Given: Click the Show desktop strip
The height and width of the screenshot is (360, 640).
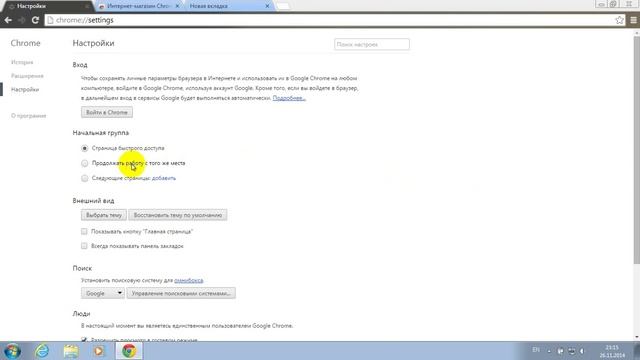Looking at the screenshot, I should tap(638, 351).
